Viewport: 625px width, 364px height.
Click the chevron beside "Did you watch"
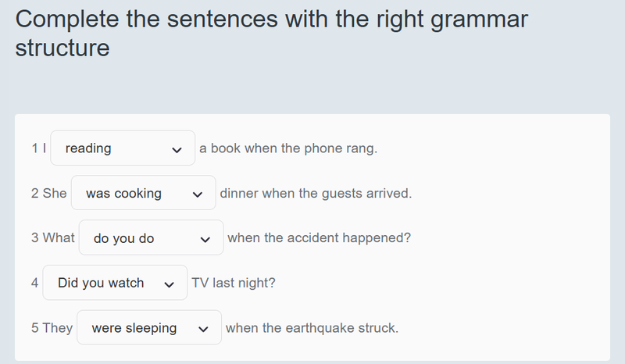click(x=170, y=284)
